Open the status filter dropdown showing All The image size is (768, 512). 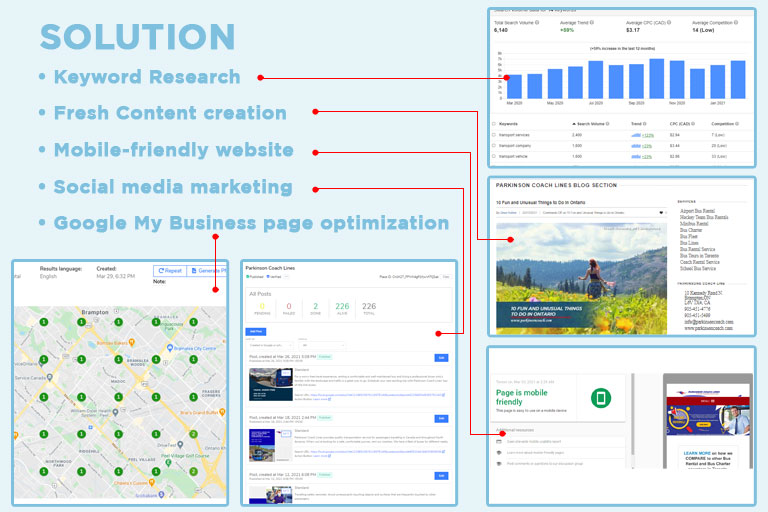(321, 345)
